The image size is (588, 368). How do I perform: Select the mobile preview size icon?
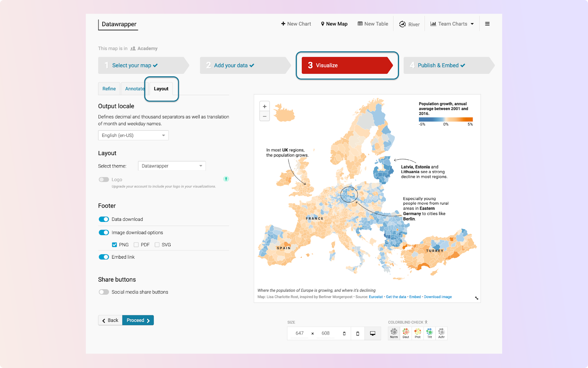[358, 333]
